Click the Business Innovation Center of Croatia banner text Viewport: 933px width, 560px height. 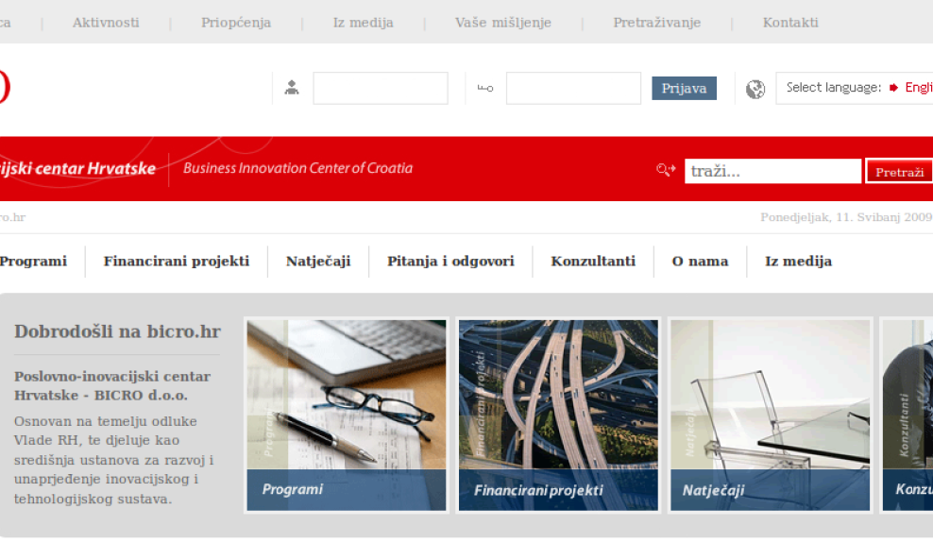(x=297, y=168)
